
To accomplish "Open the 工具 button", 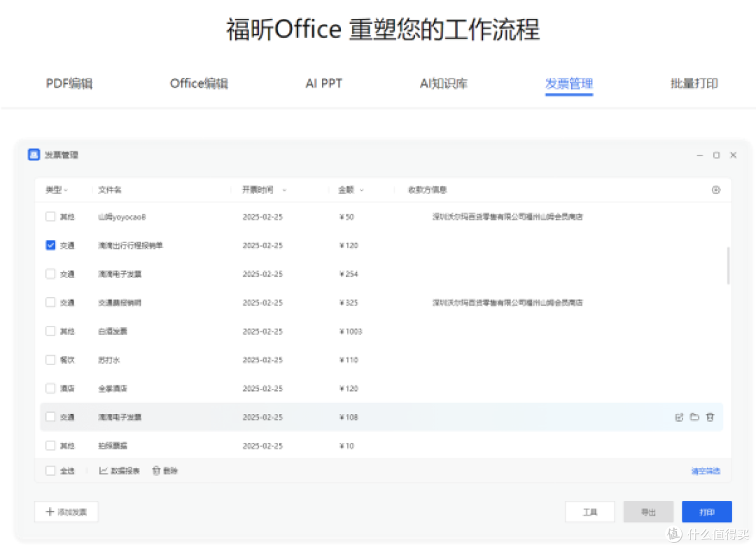I will tap(590, 512).
